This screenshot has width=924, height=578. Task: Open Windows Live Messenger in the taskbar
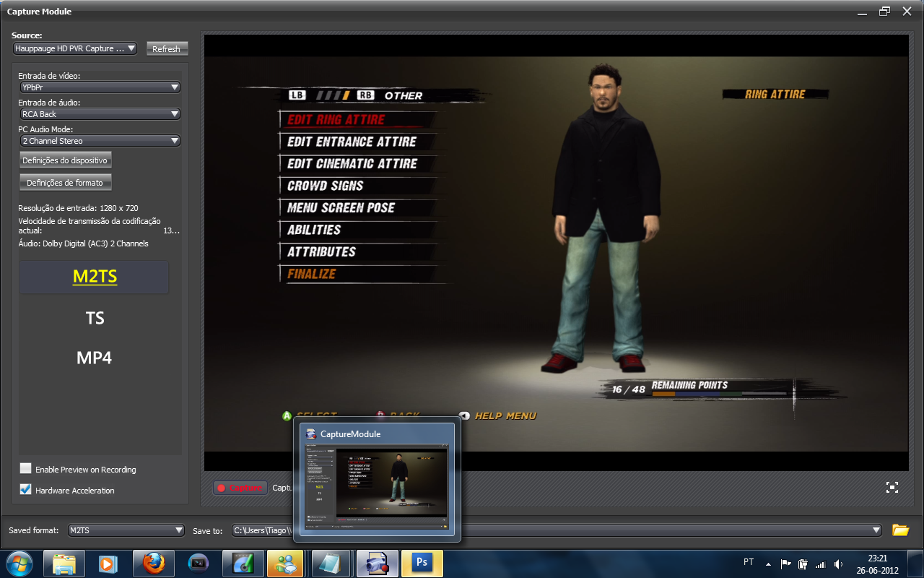click(285, 564)
